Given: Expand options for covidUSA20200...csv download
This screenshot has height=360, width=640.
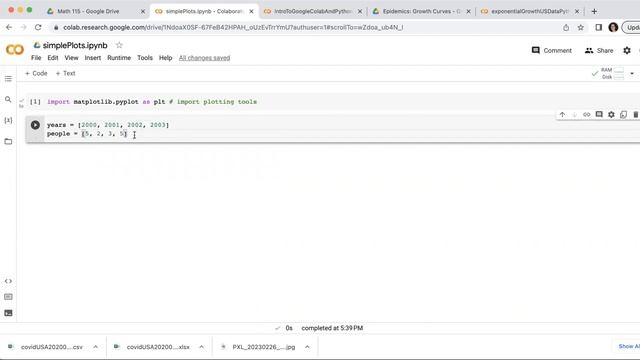Looking at the screenshot, I should point(96,347).
